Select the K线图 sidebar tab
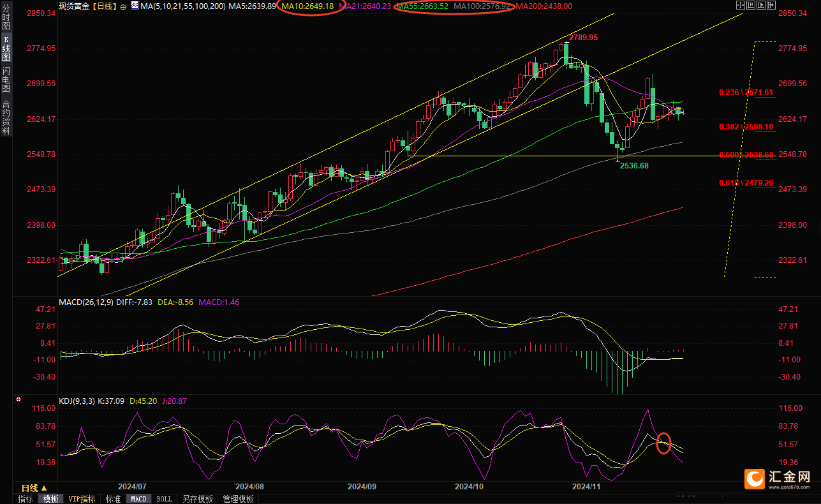Image resolution: width=821 pixels, height=504 pixels. click(6, 48)
